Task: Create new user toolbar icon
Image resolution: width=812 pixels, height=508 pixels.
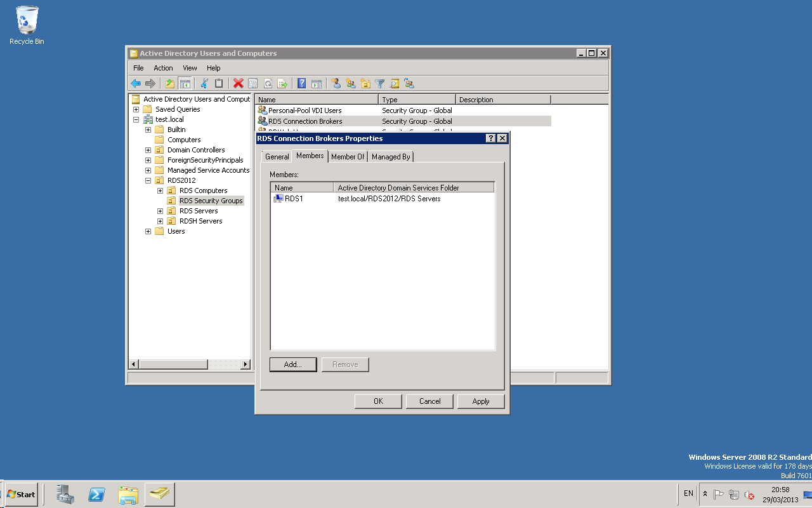Action: coord(336,83)
